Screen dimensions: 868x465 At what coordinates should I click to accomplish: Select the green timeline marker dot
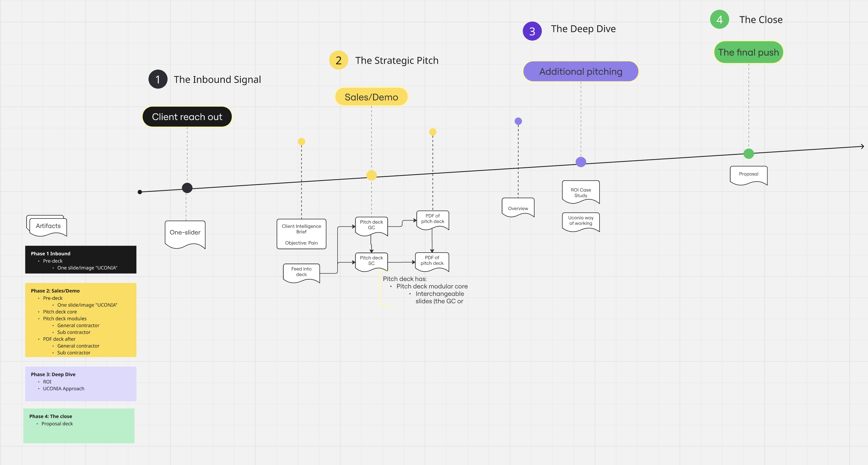tap(748, 154)
